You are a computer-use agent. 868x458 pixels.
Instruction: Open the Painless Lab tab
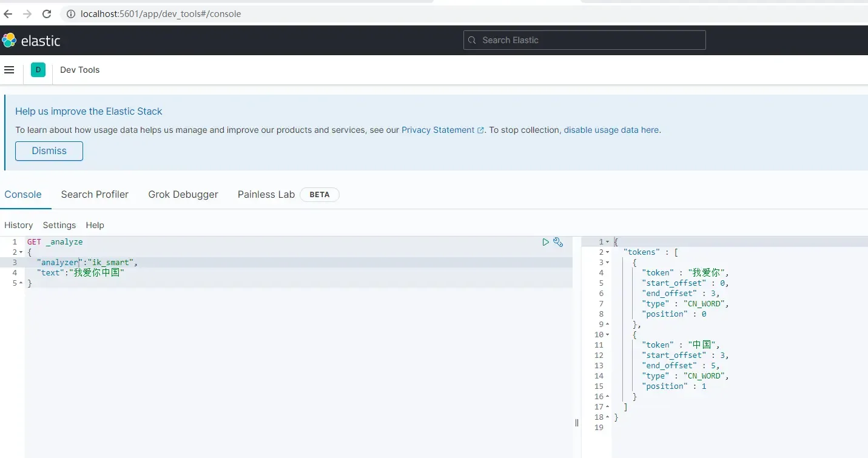266,194
